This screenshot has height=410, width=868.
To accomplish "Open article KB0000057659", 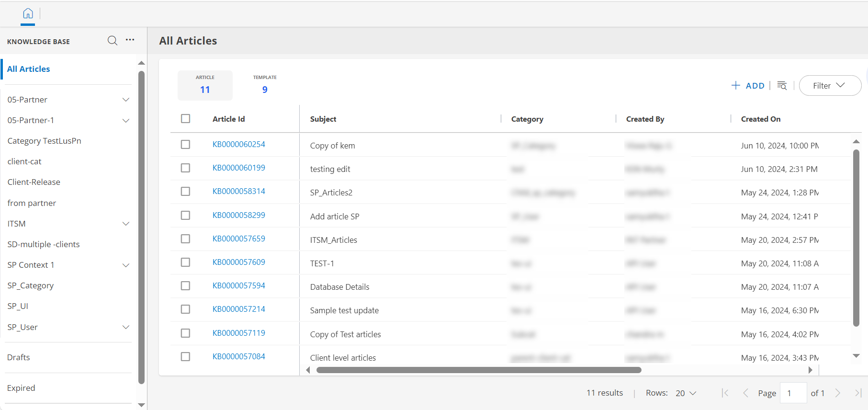I will pos(239,239).
